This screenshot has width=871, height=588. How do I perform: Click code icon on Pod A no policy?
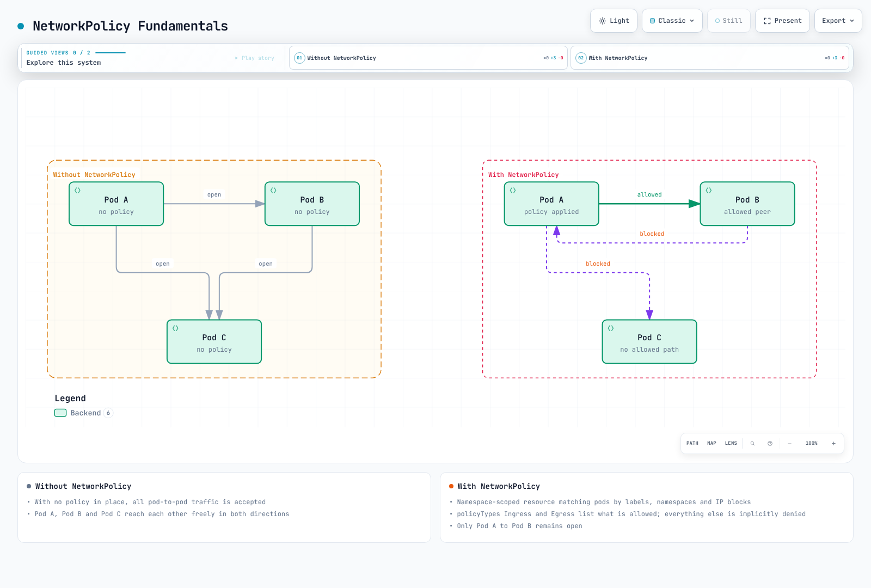click(78, 191)
